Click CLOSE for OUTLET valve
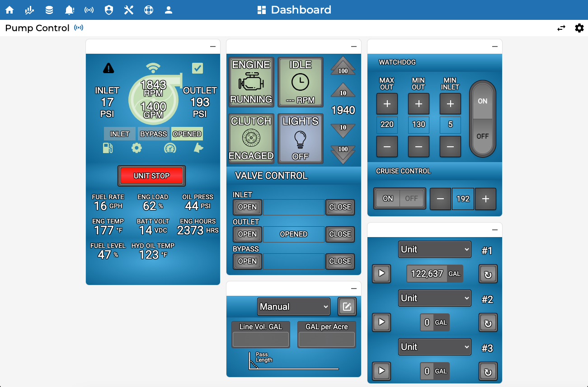588x387 pixels. tap(340, 234)
